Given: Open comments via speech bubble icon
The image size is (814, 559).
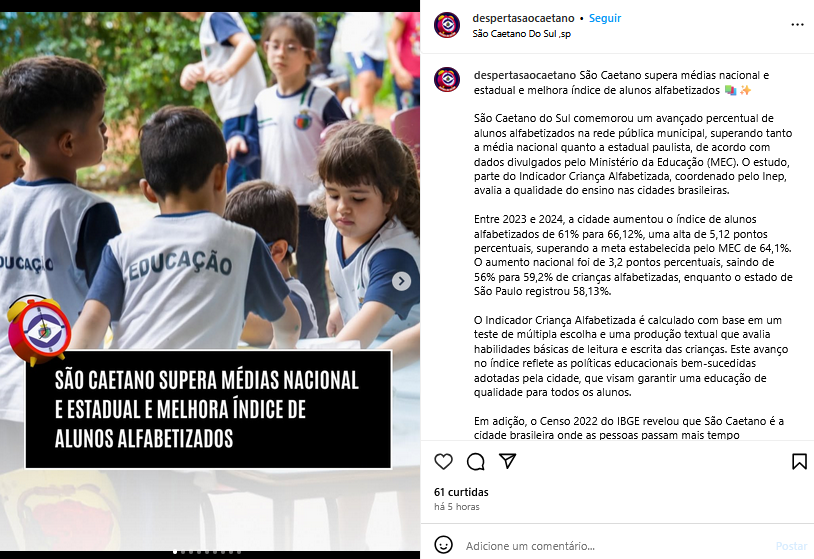Looking at the screenshot, I should click(x=476, y=461).
